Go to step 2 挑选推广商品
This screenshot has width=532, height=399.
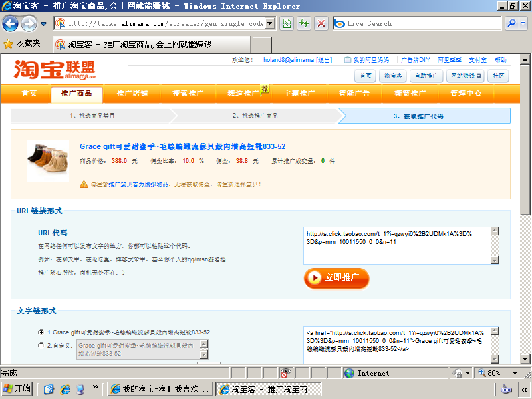coord(255,116)
